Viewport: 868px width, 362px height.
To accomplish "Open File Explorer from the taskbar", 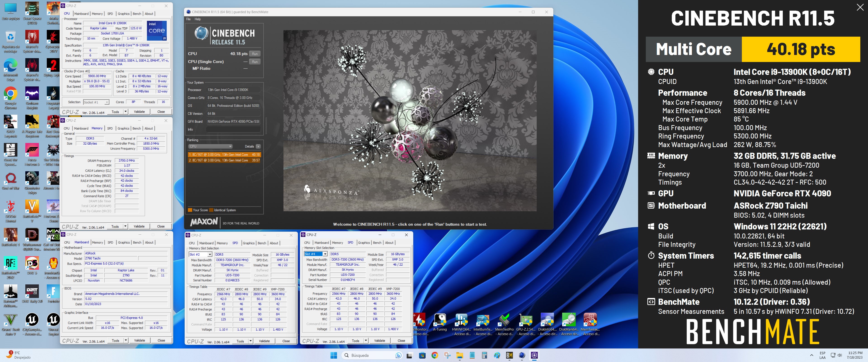I will (460, 355).
